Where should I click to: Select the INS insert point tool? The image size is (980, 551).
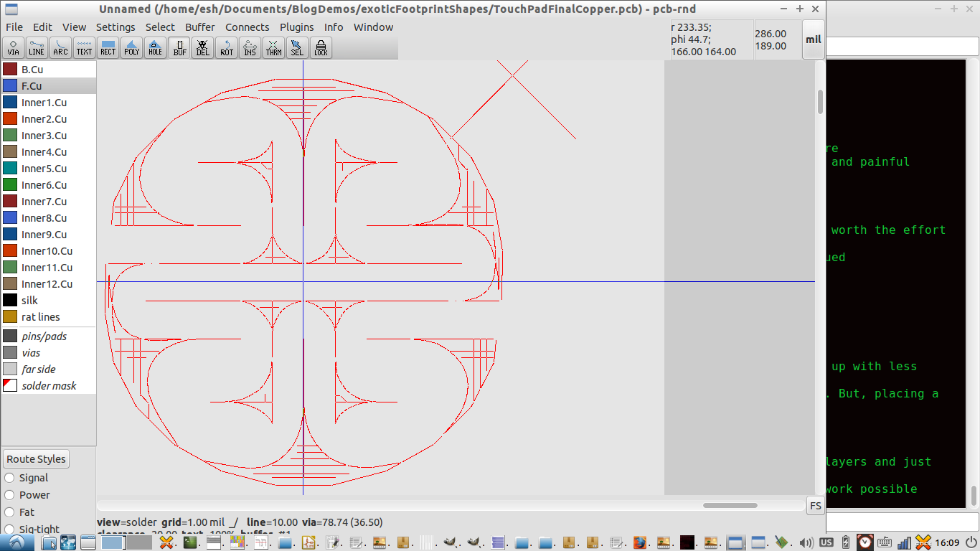coord(250,48)
